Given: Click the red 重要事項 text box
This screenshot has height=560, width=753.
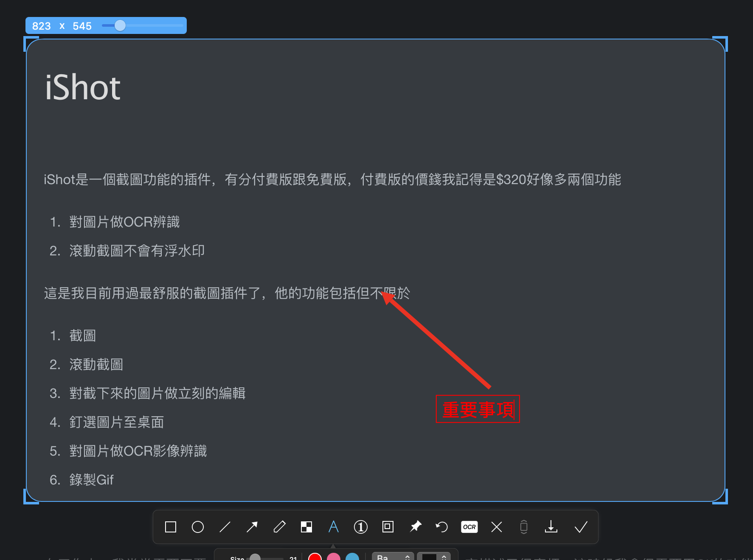Looking at the screenshot, I should click(x=478, y=409).
